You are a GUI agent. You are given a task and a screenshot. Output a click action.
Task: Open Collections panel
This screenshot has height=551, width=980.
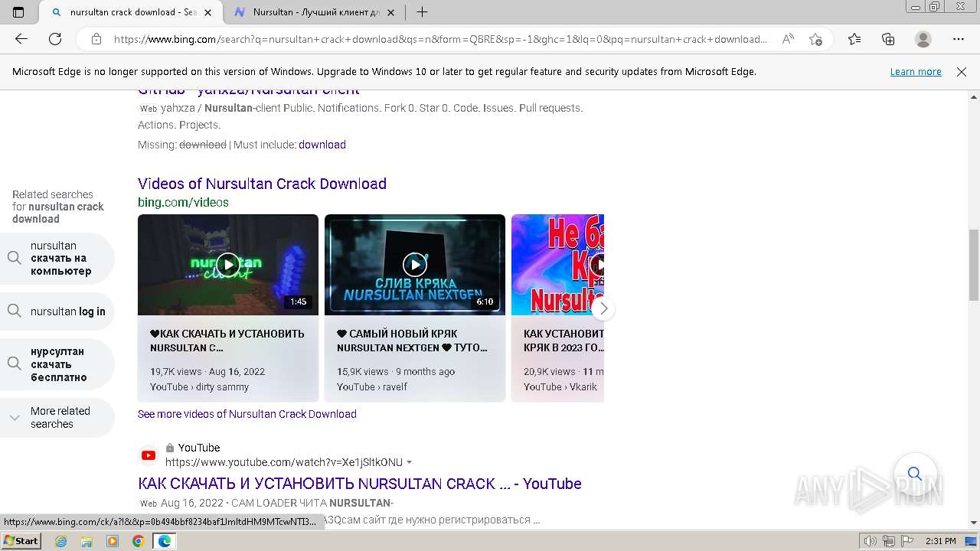(888, 39)
